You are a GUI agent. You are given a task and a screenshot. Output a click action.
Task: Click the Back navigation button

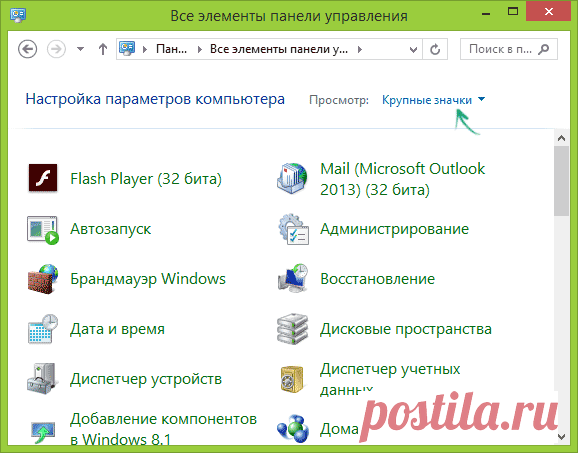pos(28,49)
